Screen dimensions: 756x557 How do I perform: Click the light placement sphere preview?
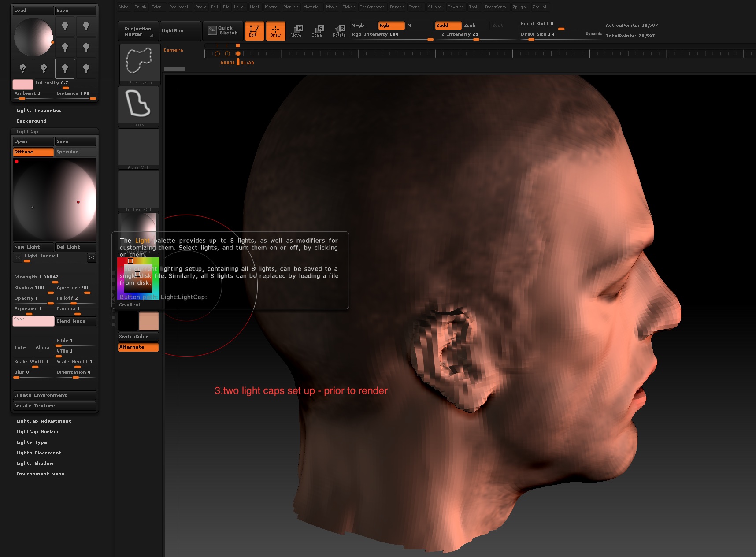(33, 37)
